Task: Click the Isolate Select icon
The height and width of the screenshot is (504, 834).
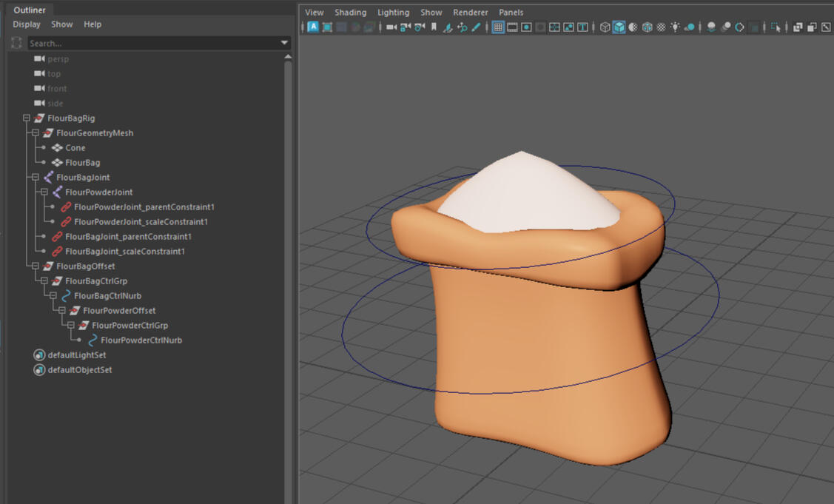Action: (776, 27)
